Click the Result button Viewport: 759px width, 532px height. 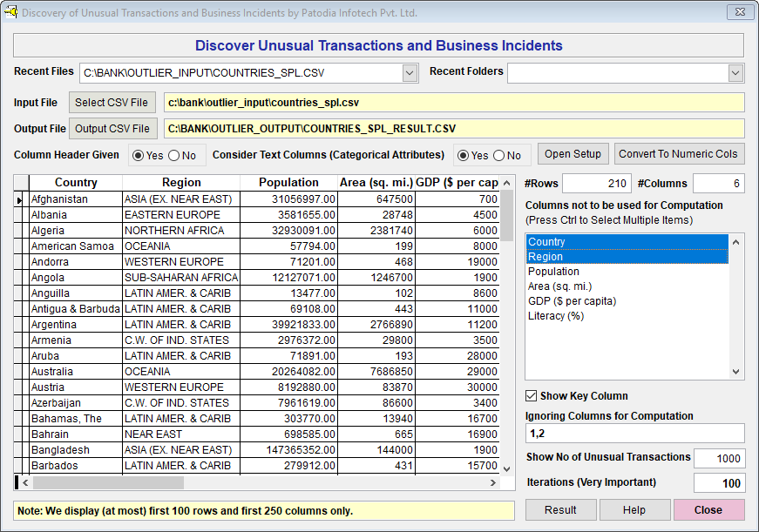click(560, 510)
